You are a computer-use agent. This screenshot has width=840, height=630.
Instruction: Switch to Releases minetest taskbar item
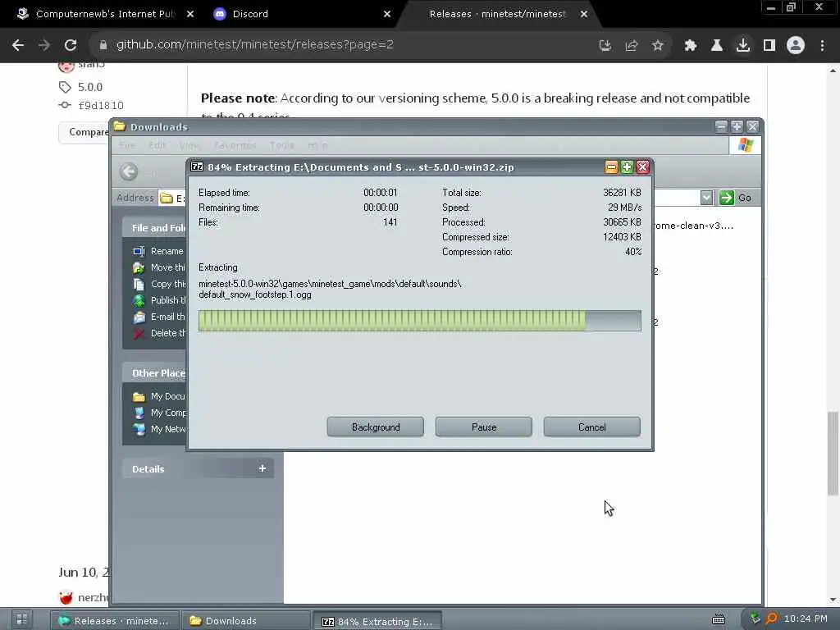click(114, 621)
